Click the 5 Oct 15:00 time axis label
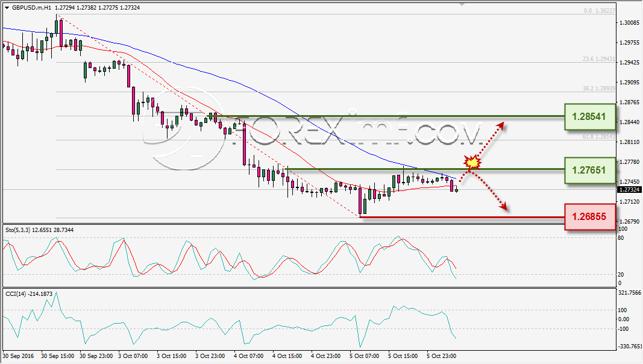The width and height of the screenshot is (643, 364). [403, 356]
